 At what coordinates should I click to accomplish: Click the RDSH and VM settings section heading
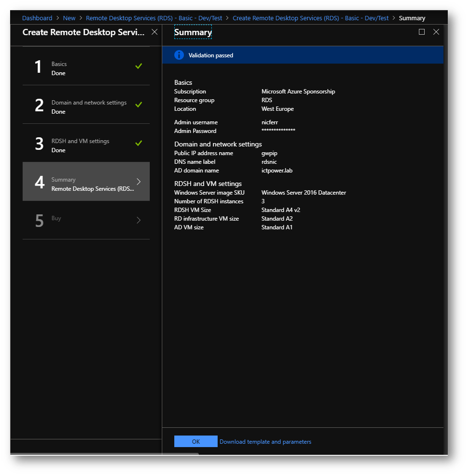pyautogui.click(x=208, y=184)
